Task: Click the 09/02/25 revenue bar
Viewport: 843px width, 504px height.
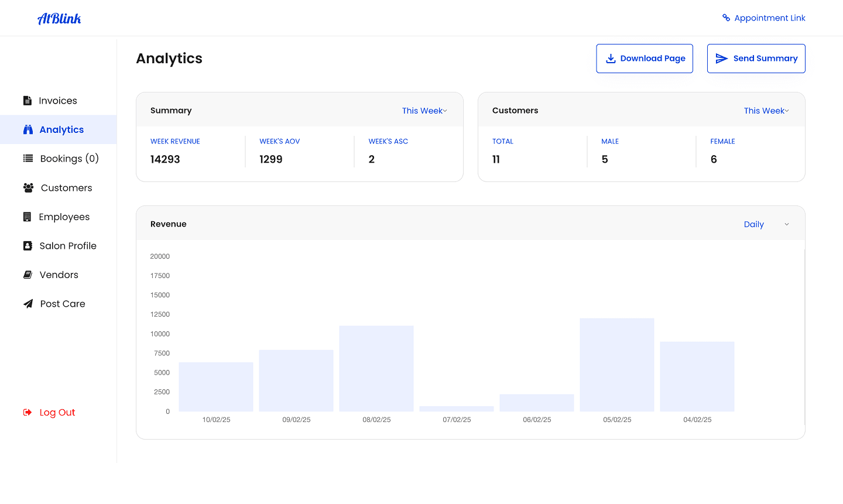Action: [296, 380]
